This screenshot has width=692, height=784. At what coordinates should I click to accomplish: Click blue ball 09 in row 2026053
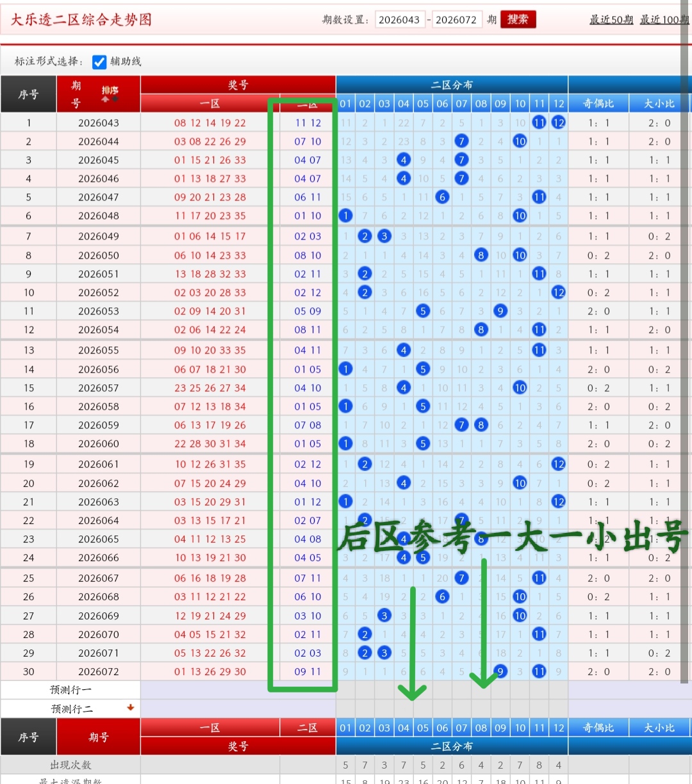click(x=500, y=311)
